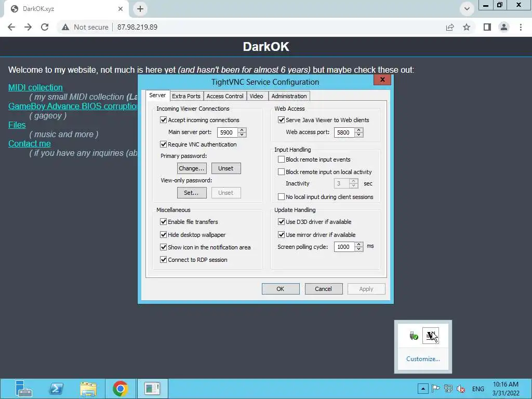
Task: Enable No local input during client sessions
Action: [281, 197]
